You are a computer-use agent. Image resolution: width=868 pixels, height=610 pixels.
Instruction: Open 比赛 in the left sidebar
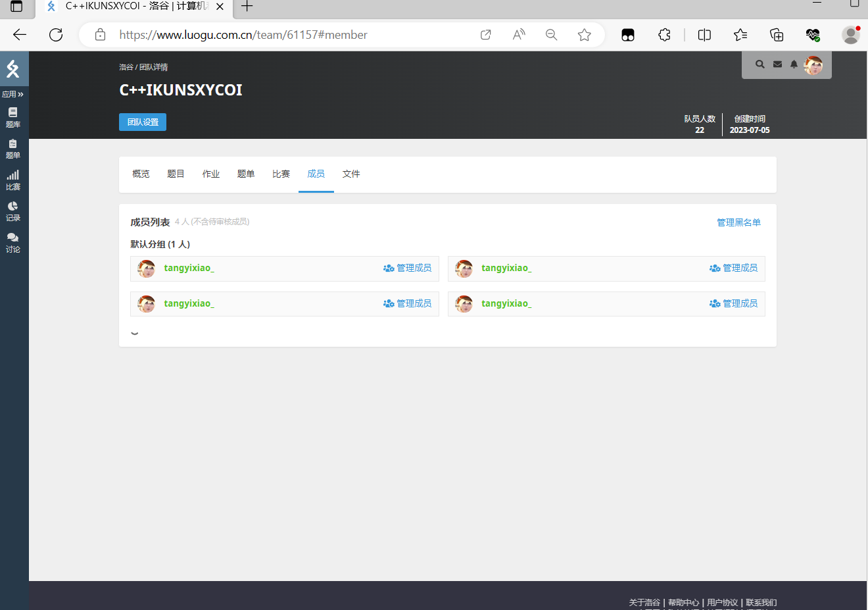(13, 180)
